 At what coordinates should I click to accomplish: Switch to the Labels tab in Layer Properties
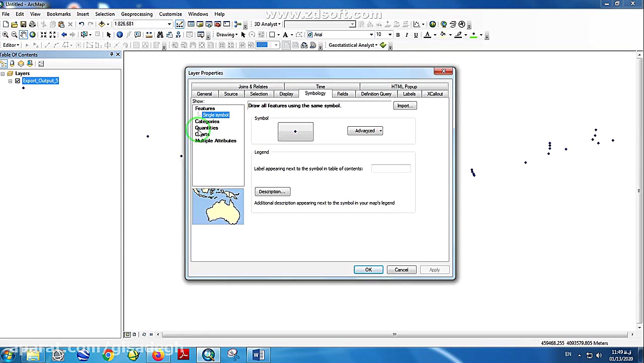click(x=409, y=94)
